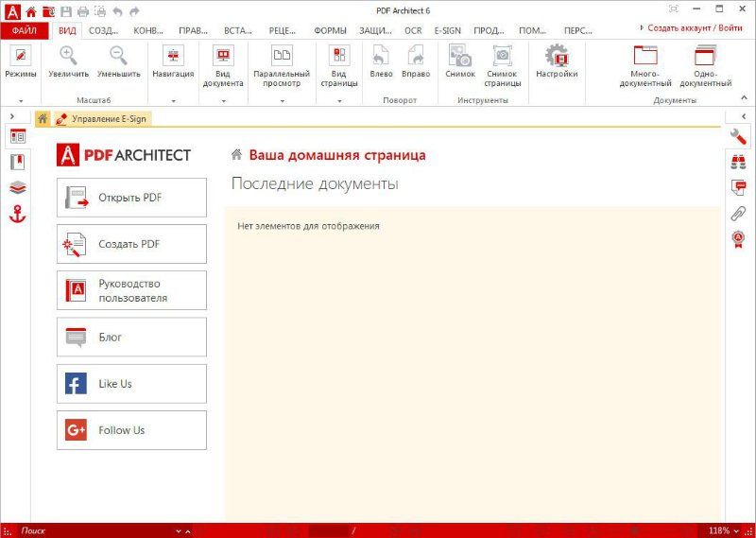Click the Home document tab
756x538 pixels.
pyautogui.click(x=43, y=119)
